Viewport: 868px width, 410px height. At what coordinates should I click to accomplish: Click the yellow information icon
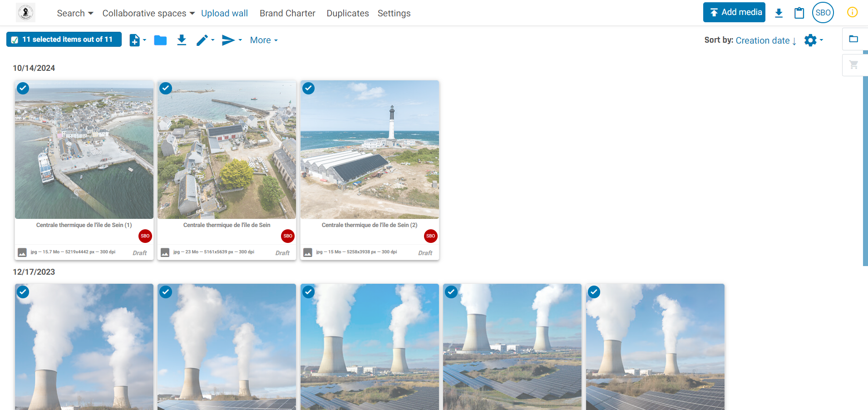(x=853, y=12)
